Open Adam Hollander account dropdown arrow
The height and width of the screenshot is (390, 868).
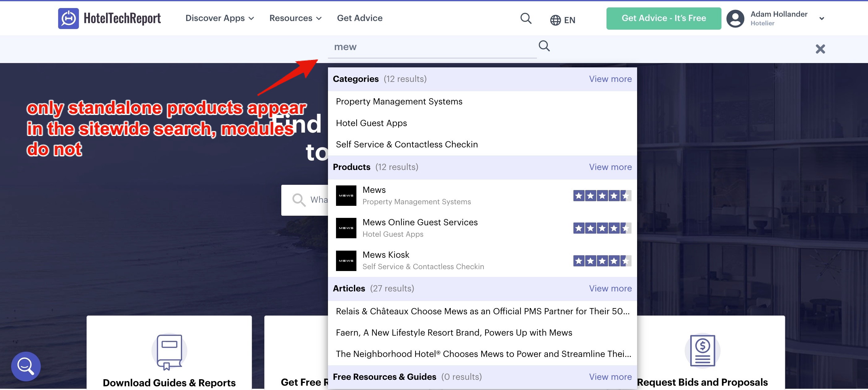[x=822, y=19]
